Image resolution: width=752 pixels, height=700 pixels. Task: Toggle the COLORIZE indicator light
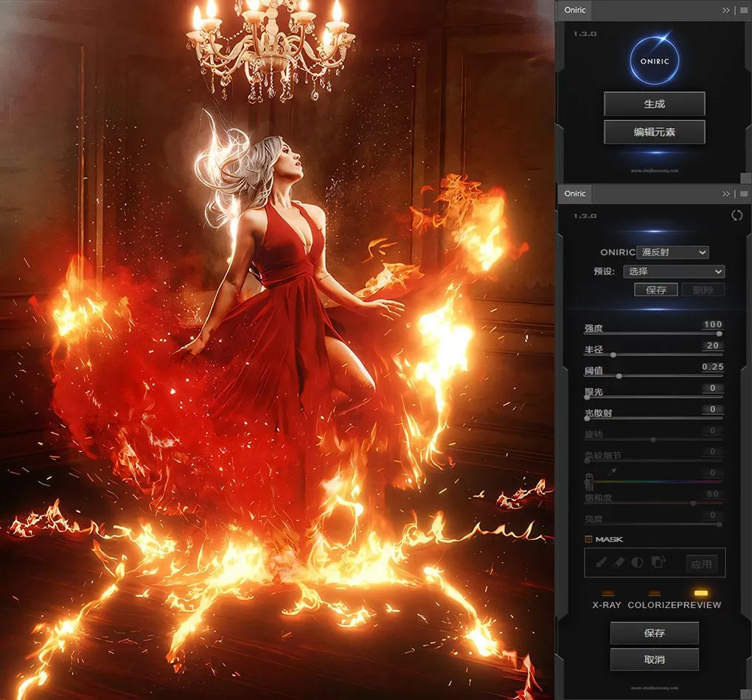point(653,592)
